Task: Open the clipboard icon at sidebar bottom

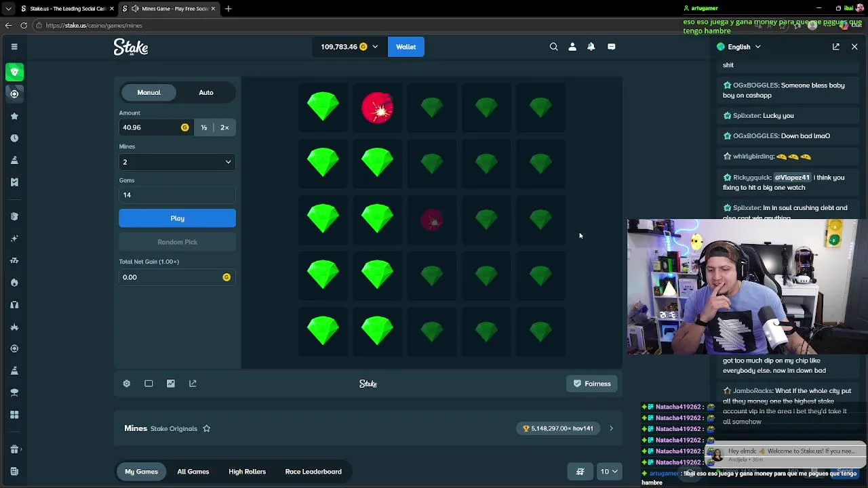Action: pos(14,471)
